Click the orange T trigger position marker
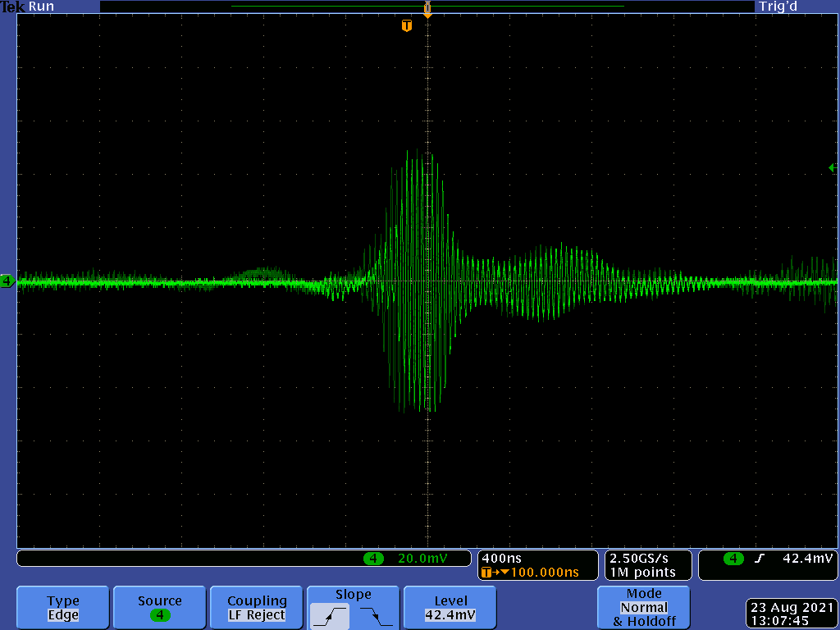Screen dimensions: 840x630 point(407,26)
